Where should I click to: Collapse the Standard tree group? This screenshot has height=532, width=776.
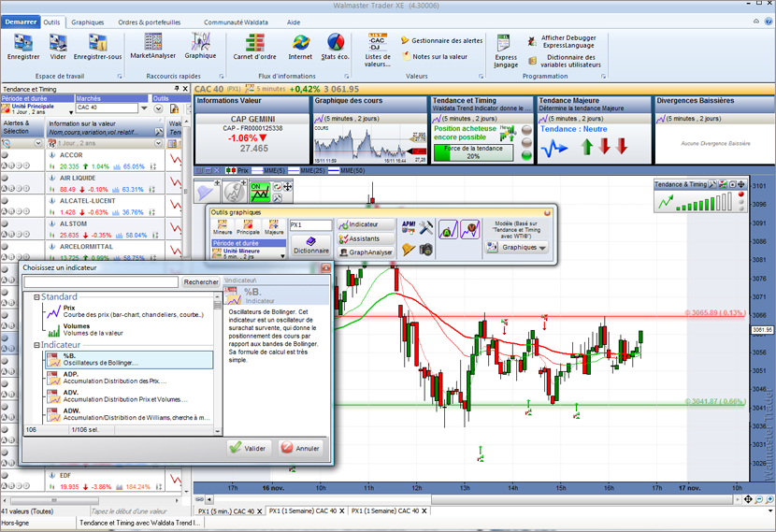(x=36, y=297)
